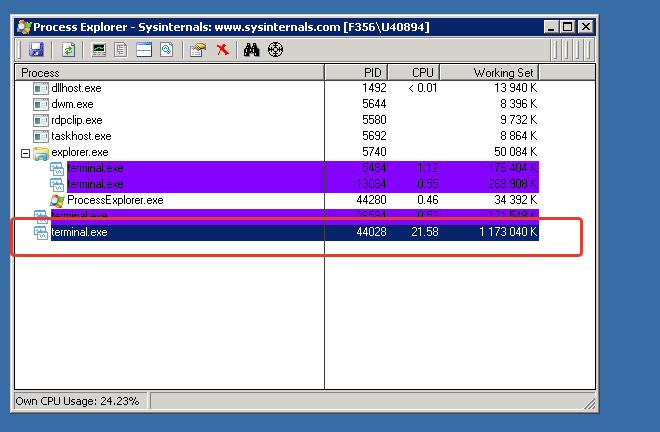Sort by the Working Set column header
The width and height of the screenshot is (660, 432).
click(x=490, y=72)
